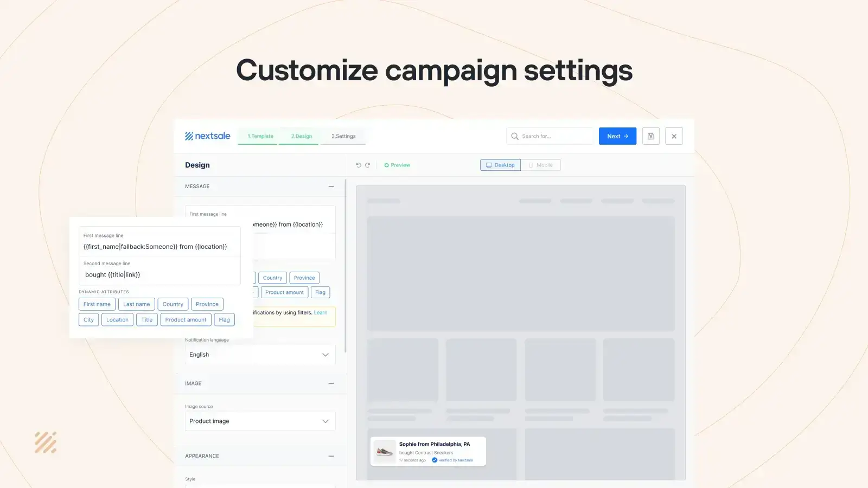
Task: Insert Flag attribute in the popup
Action: [225, 320]
